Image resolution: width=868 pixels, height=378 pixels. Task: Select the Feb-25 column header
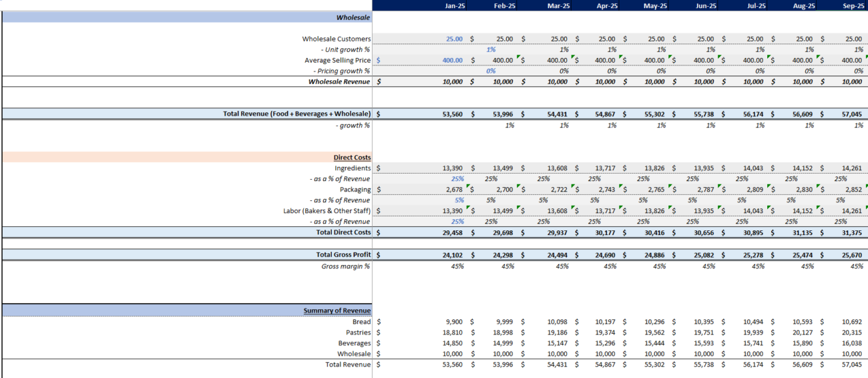pos(504,5)
